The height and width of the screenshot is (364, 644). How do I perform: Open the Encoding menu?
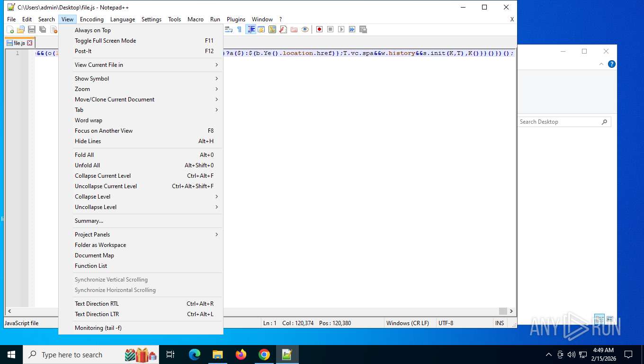click(x=91, y=19)
